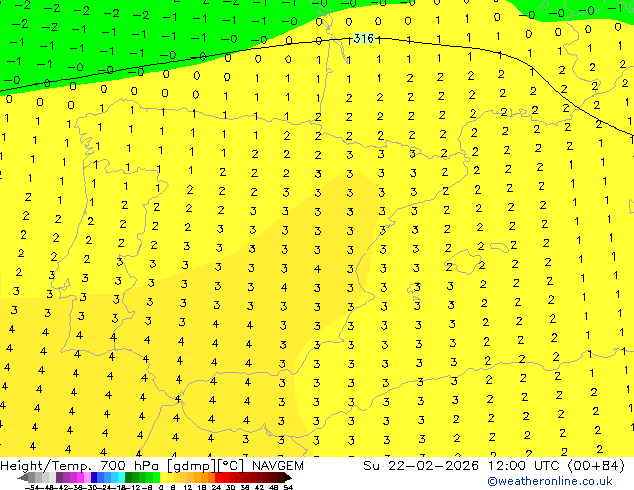Click the 316 contour height label

[363, 38]
